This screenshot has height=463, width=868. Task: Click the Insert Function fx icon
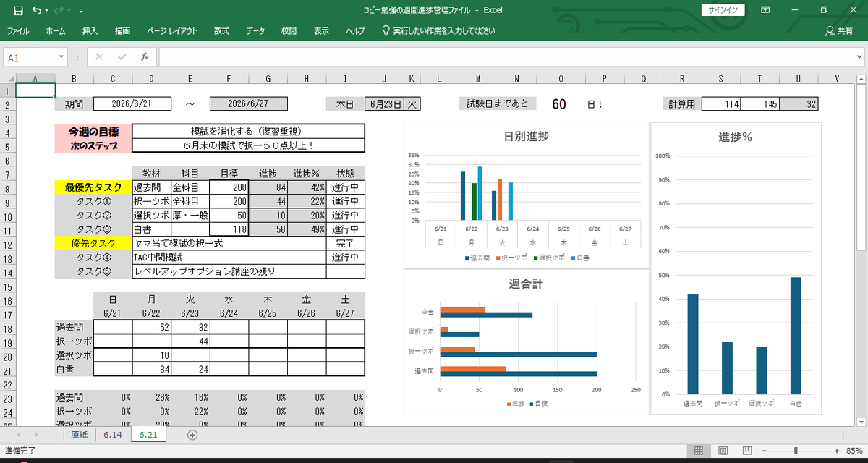click(x=144, y=57)
